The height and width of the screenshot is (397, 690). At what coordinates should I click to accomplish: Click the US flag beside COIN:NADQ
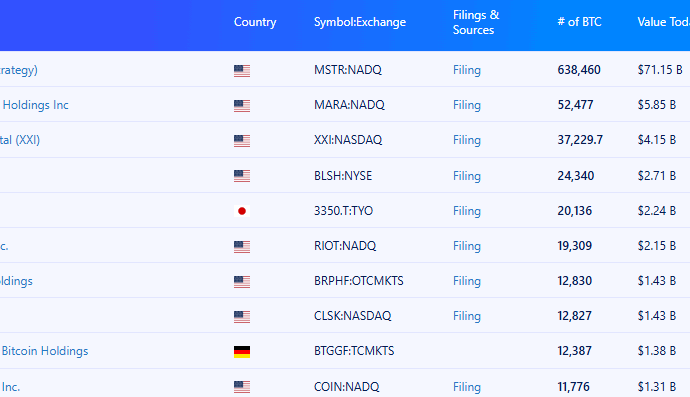pyautogui.click(x=242, y=387)
